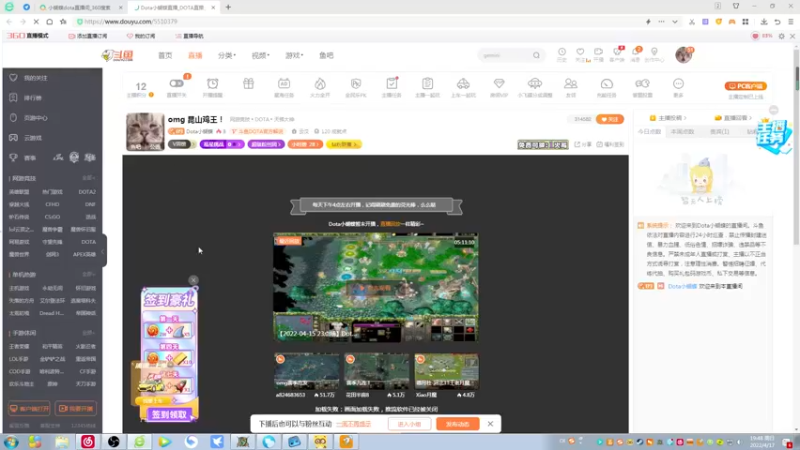Open the speedometer gauge icon
Screen dimensions: 800x450
[607, 84]
